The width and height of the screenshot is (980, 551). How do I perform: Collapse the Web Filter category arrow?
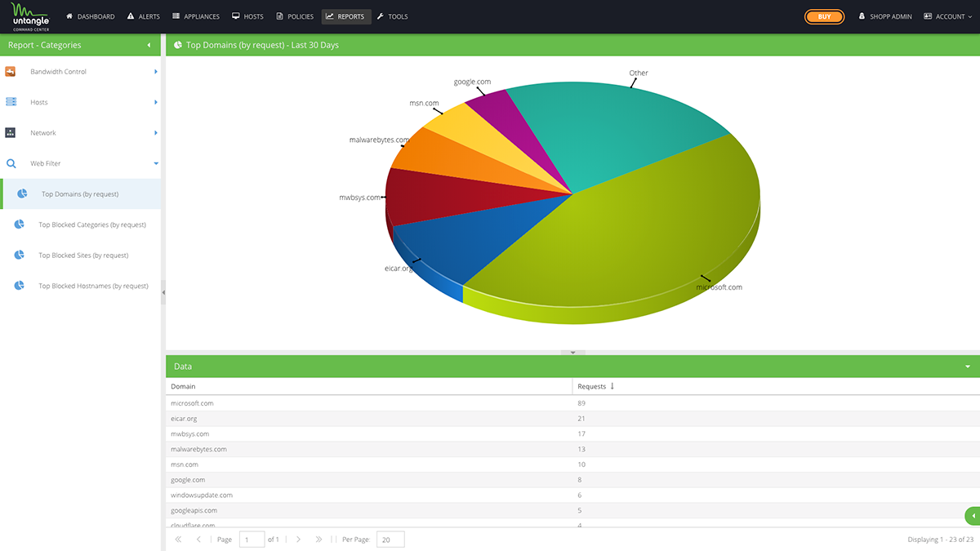coord(155,163)
